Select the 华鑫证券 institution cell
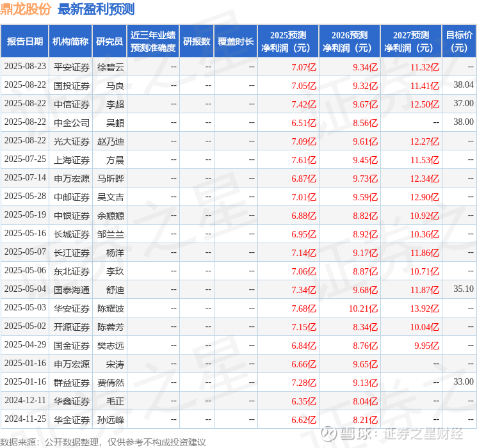 click(x=72, y=401)
